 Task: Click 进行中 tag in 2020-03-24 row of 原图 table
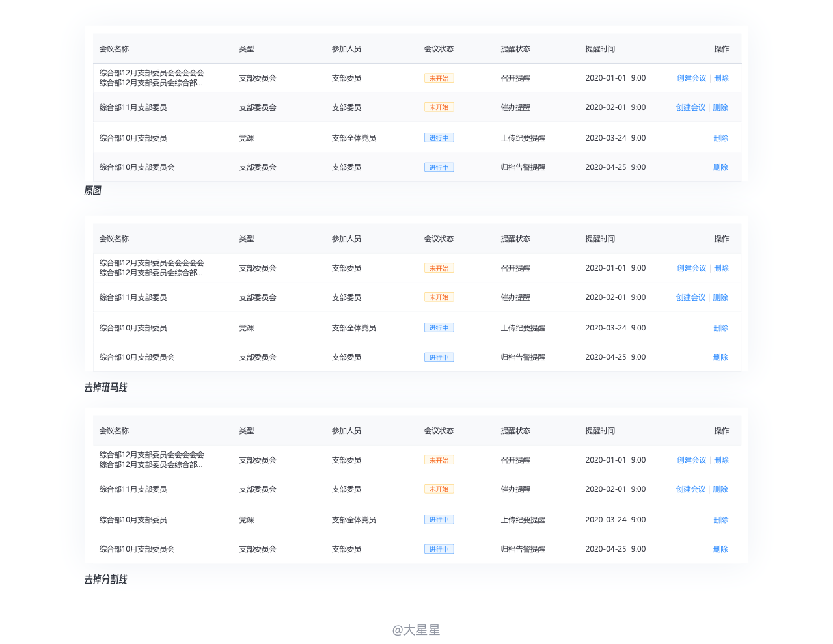pyautogui.click(x=439, y=138)
